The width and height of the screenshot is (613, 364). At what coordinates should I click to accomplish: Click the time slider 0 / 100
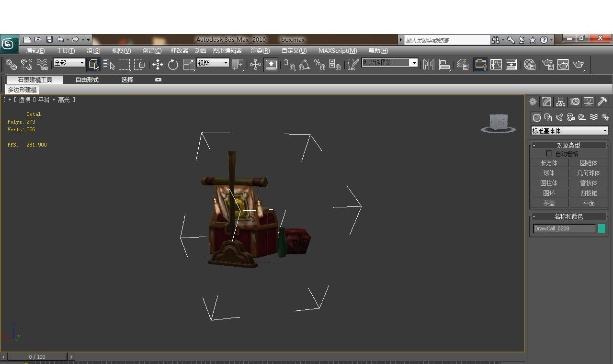click(x=37, y=357)
